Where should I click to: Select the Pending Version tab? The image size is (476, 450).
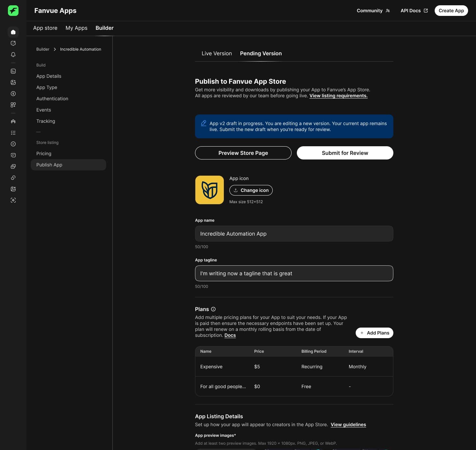[261, 53]
